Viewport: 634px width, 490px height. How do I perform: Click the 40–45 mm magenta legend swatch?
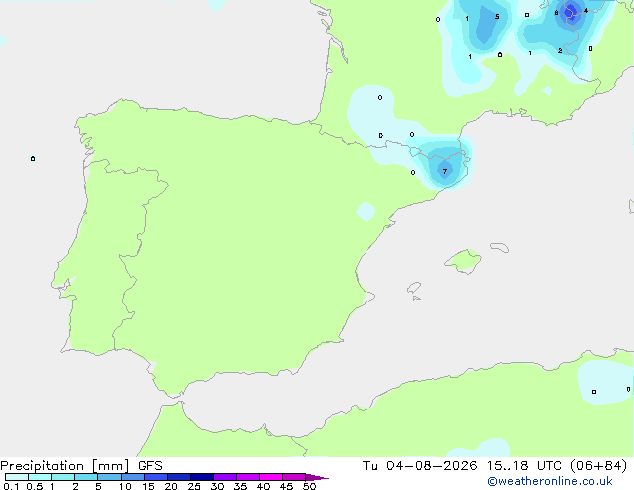pyautogui.click(x=271, y=477)
